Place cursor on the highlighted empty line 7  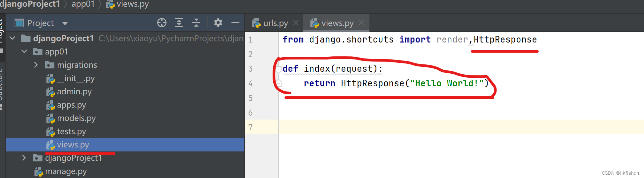click(x=461, y=127)
